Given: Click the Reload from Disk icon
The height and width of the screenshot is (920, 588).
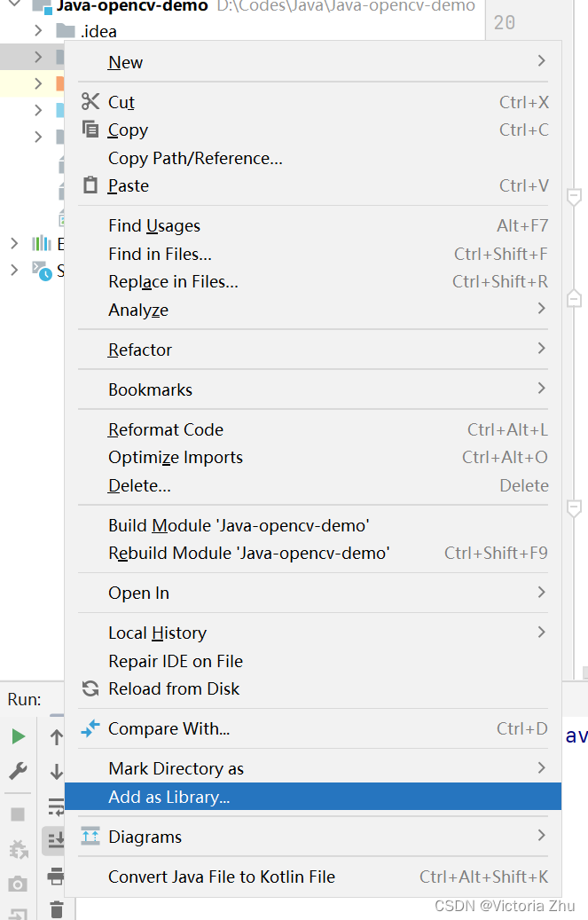Looking at the screenshot, I should coord(90,688).
